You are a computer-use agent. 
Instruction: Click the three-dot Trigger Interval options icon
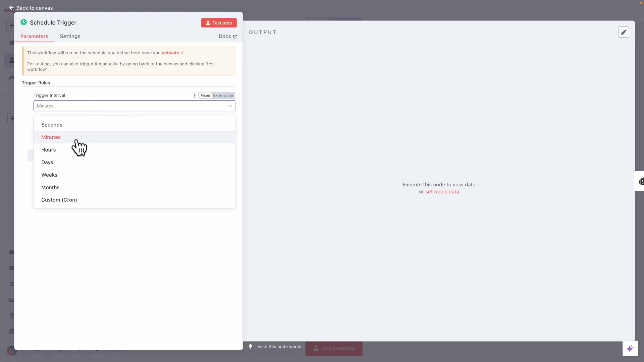click(x=195, y=96)
